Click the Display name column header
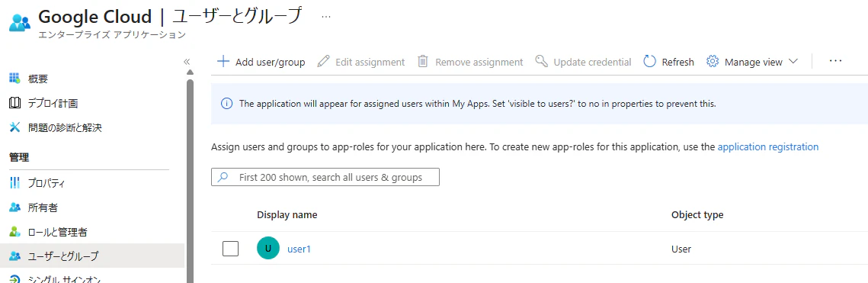 pyautogui.click(x=287, y=215)
